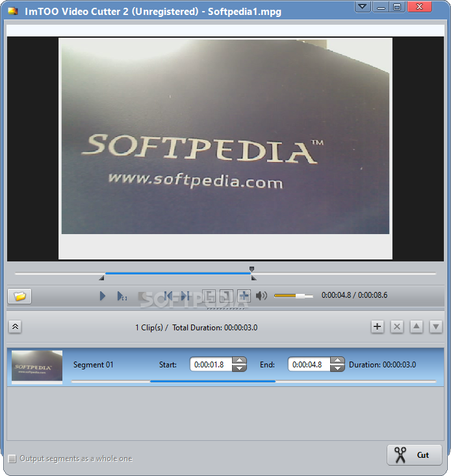The height and width of the screenshot is (476, 451).
Task: Enable Output segments as a whole one
Action: 12,458
